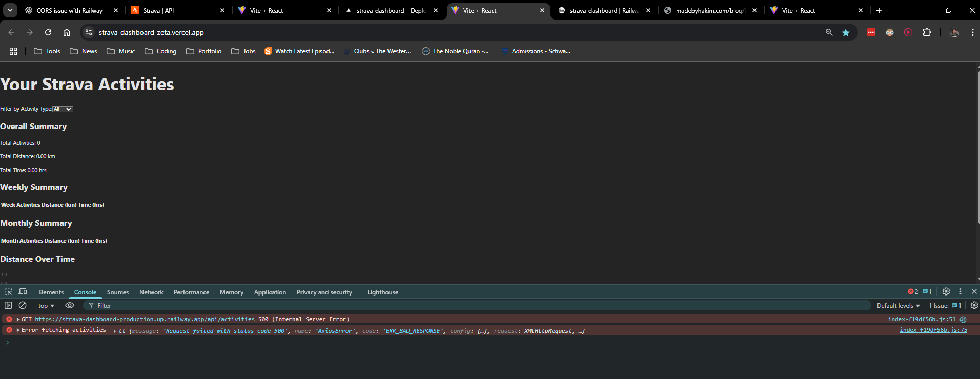Go to browser home page
980x379 pixels.
67,32
